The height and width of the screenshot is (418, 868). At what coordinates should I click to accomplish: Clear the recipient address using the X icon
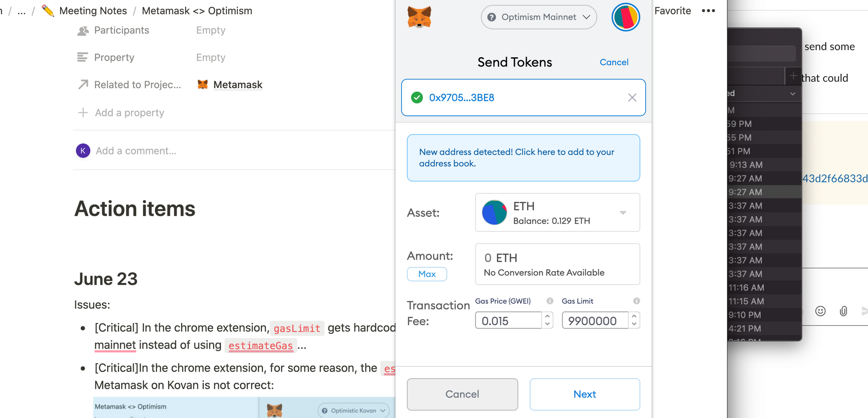(x=632, y=98)
